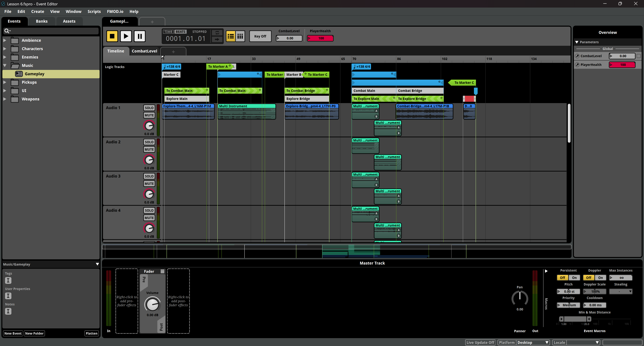Click the Live Update Off button
The width and height of the screenshot is (644, 346).
coord(480,342)
